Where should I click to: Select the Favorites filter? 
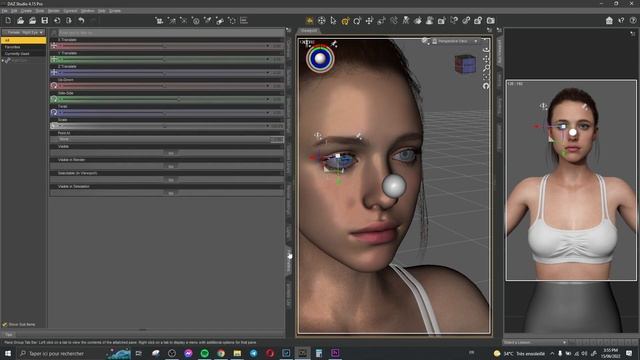pos(24,47)
